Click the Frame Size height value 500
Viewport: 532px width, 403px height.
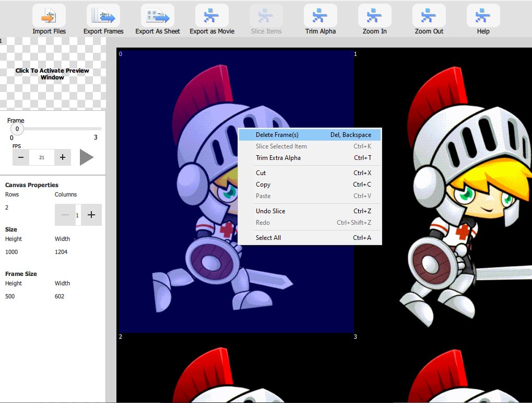click(10, 296)
